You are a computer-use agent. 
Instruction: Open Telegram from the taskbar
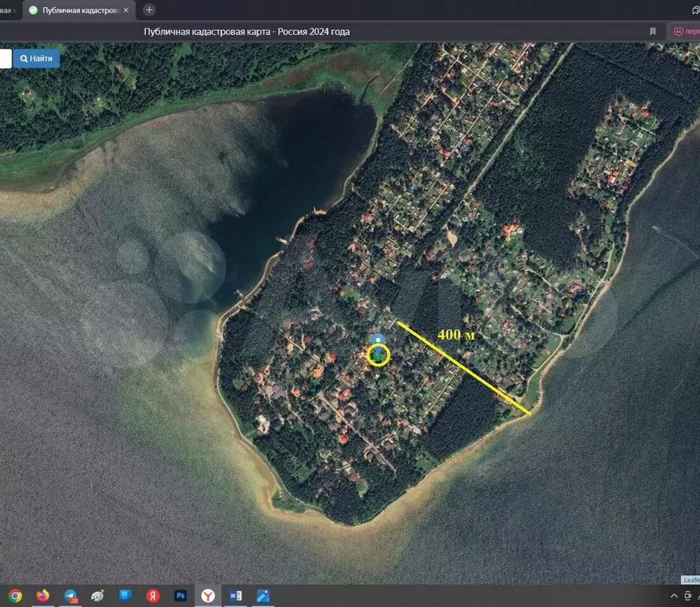pos(70,595)
